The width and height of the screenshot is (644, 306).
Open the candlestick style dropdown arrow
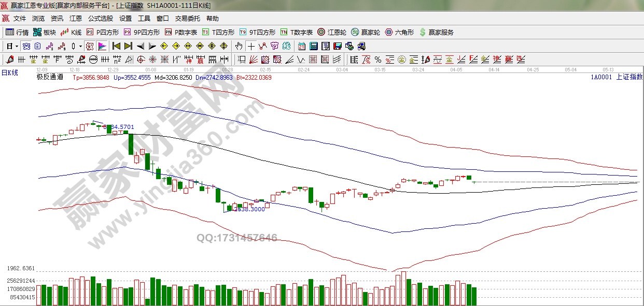coord(80,46)
